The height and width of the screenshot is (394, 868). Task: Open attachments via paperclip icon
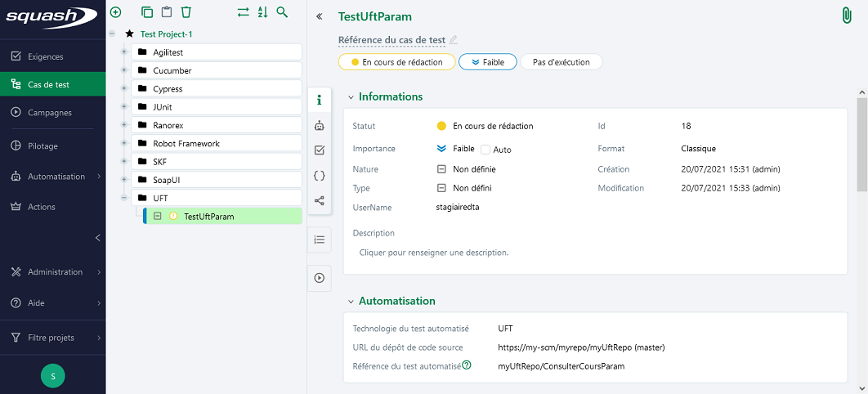847,16
